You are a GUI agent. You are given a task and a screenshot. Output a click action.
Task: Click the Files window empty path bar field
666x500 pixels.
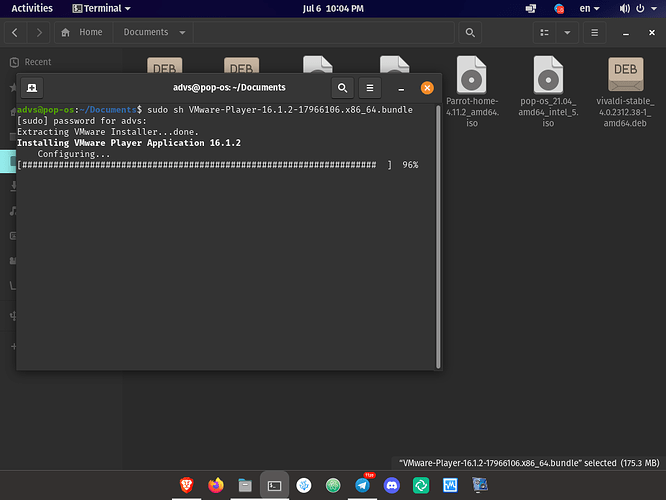[324, 32]
